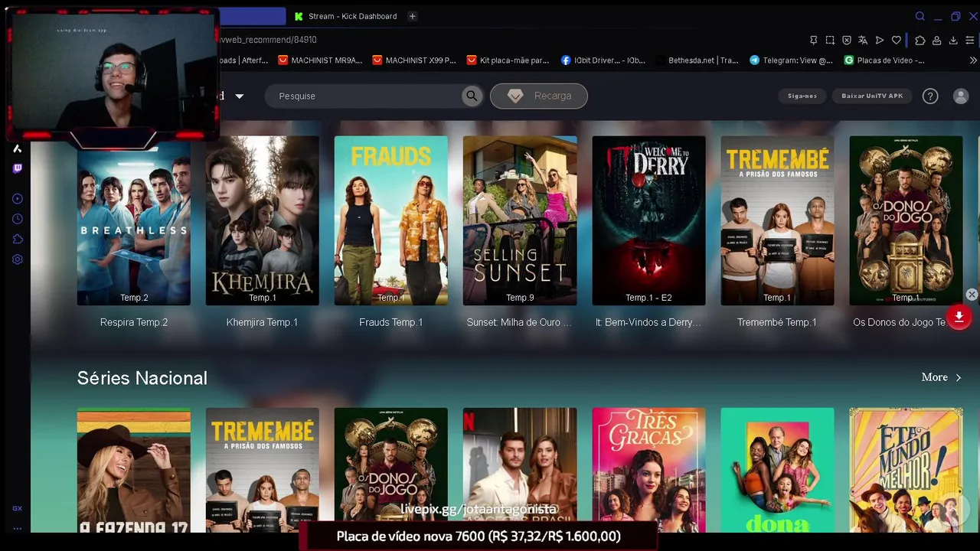Image resolution: width=980 pixels, height=551 pixels.
Task: Open Os Donos do Jogo poster in Séries Nacional
Action: (391, 470)
